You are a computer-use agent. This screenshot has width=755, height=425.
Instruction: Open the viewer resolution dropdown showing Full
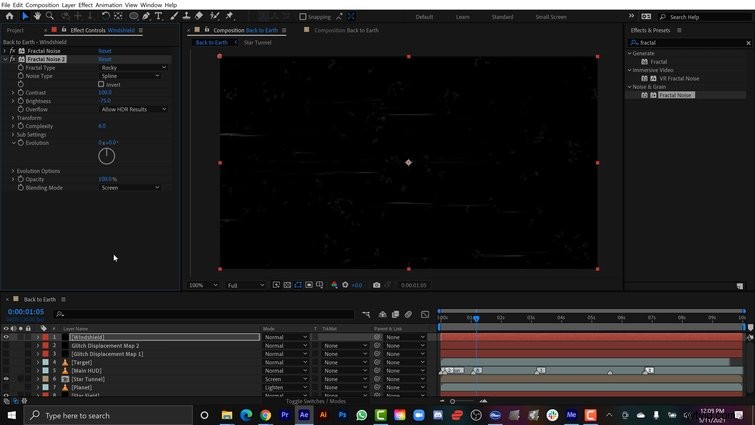(x=246, y=285)
